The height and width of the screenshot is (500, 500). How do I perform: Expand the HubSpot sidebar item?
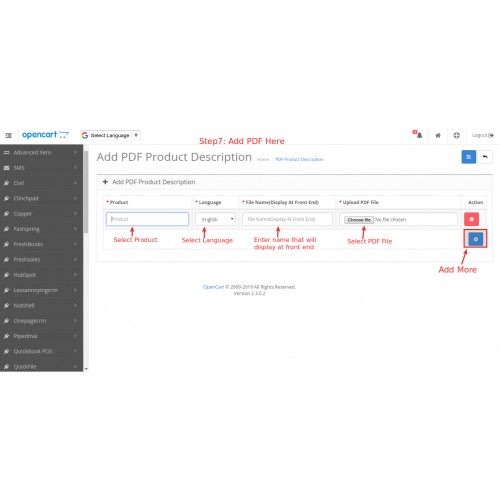[41, 275]
